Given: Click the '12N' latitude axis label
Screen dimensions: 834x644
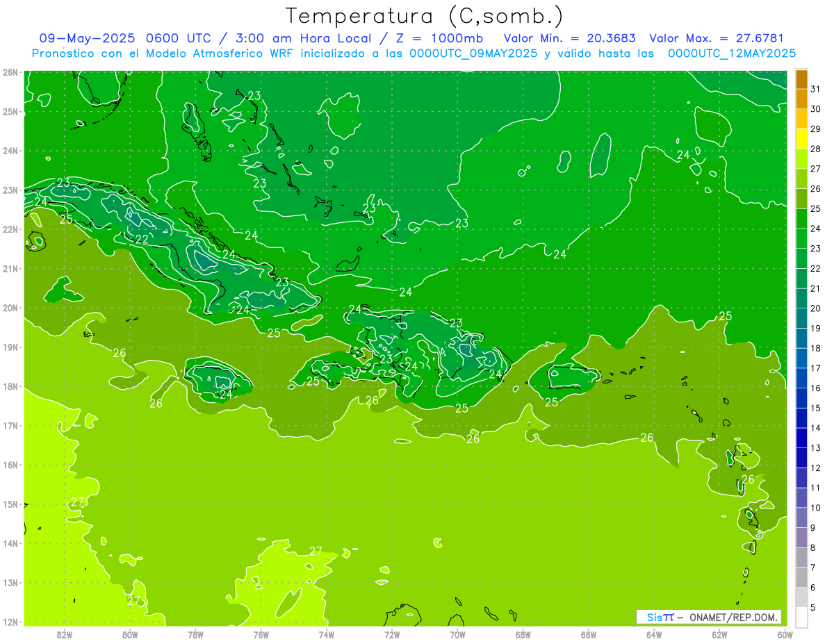Looking at the screenshot, I should pyautogui.click(x=10, y=622).
